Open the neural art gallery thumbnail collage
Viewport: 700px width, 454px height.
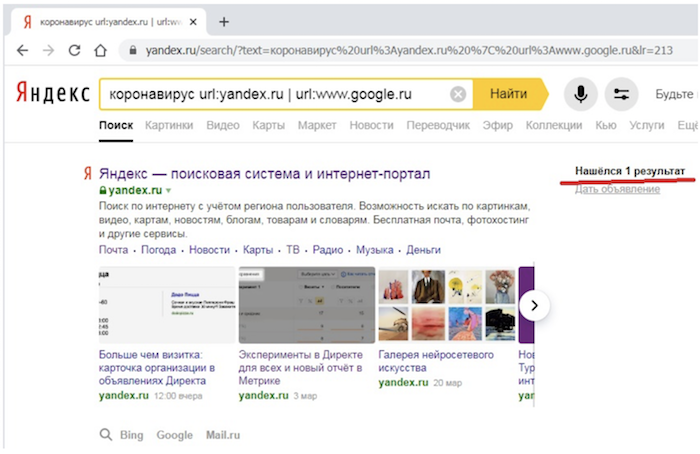(x=446, y=305)
